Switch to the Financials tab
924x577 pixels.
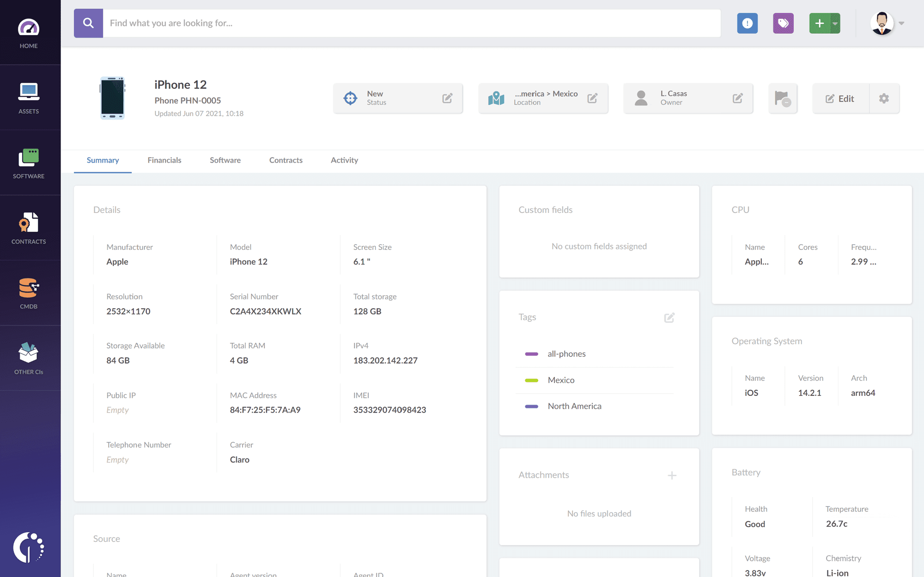(x=164, y=160)
